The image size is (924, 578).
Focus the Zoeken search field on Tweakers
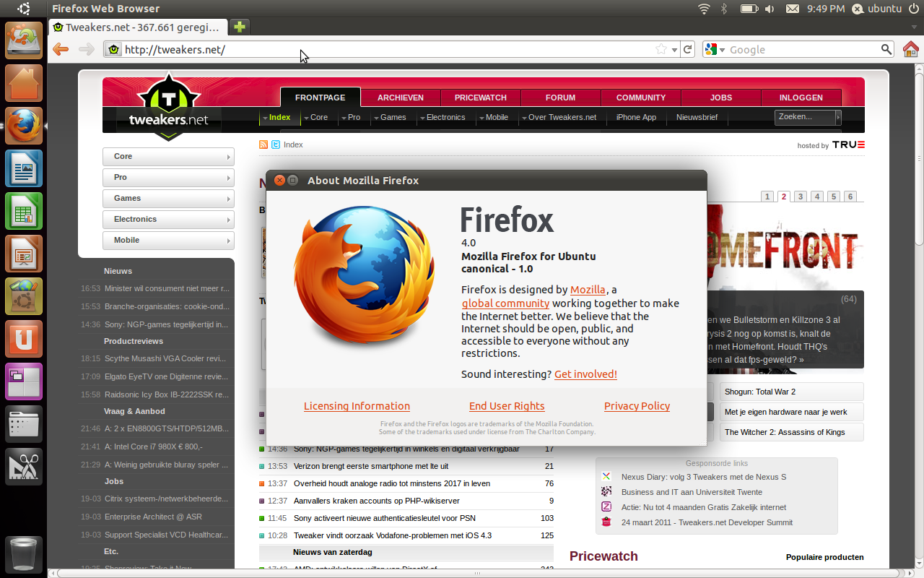(x=805, y=117)
